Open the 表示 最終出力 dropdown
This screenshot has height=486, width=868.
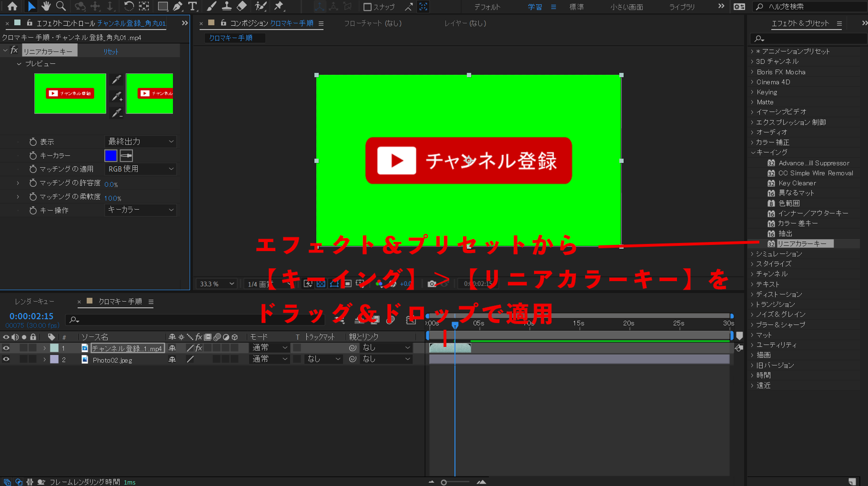tap(141, 142)
